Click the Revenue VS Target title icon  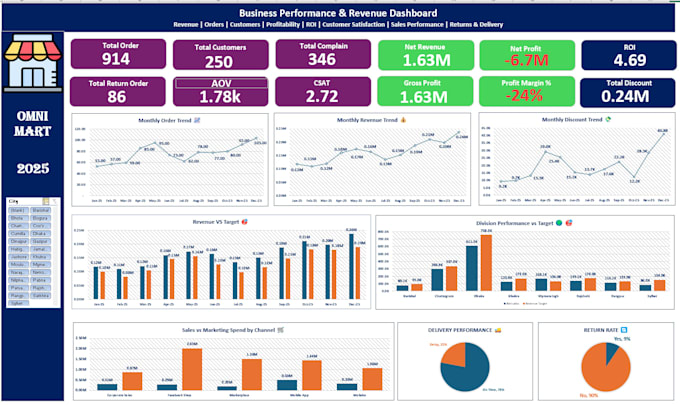245,222
